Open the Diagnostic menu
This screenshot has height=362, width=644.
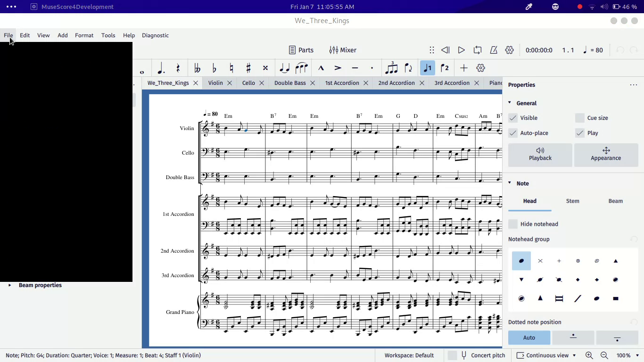pyautogui.click(x=155, y=35)
